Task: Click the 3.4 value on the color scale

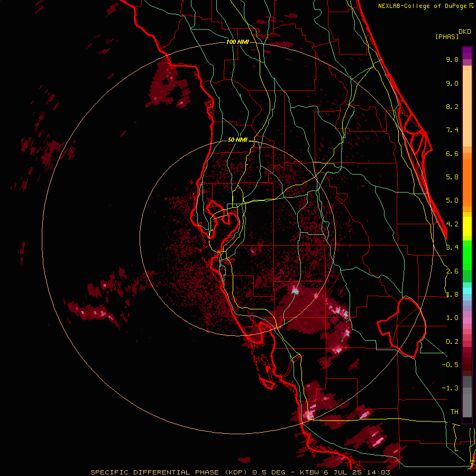Action: (452, 248)
